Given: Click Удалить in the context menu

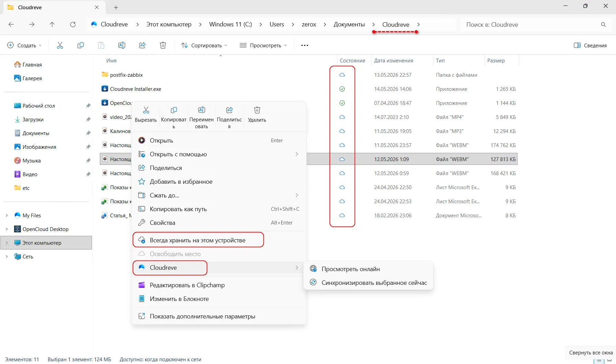Looking at the screenshot, I should (x=257, y=115).
